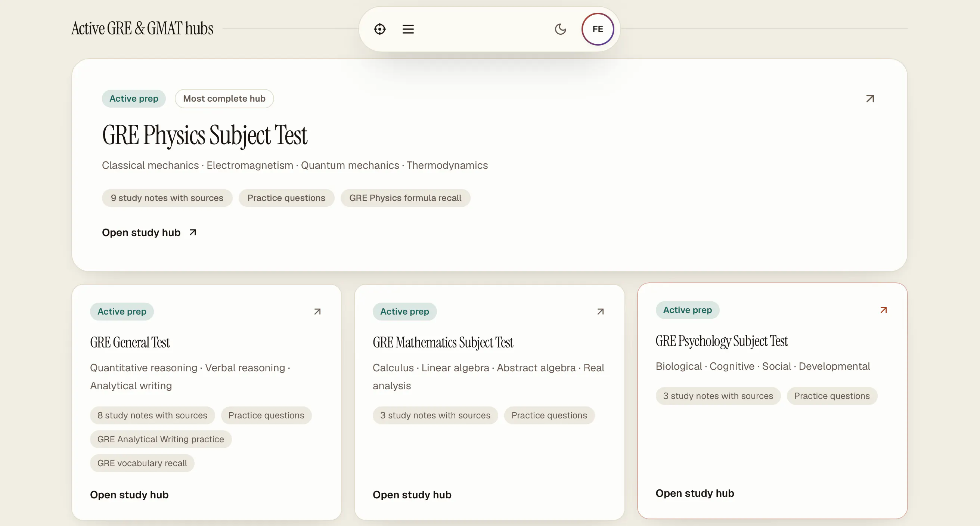Open study hub for GRE Psychology

[695, 493]
